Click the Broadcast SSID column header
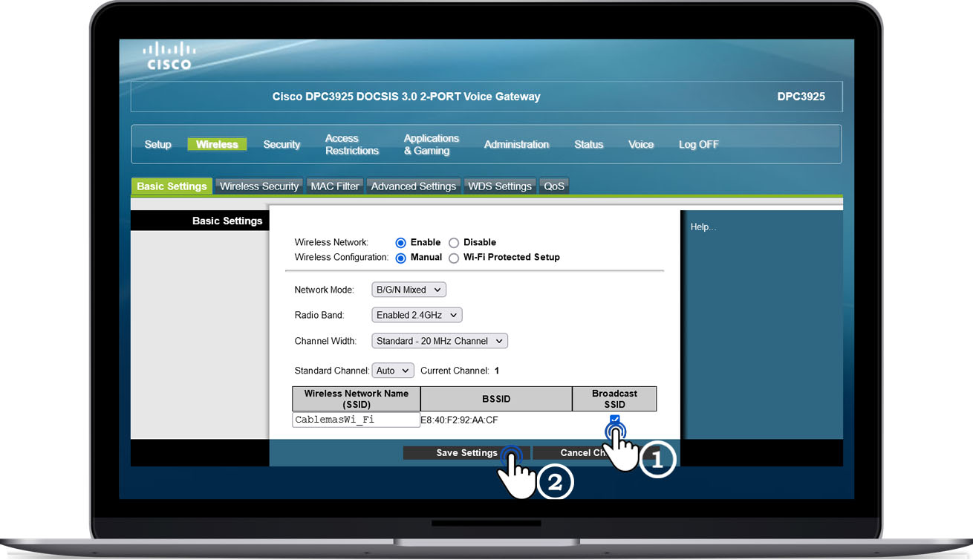 pyautogui.click(x=614, y=399)
